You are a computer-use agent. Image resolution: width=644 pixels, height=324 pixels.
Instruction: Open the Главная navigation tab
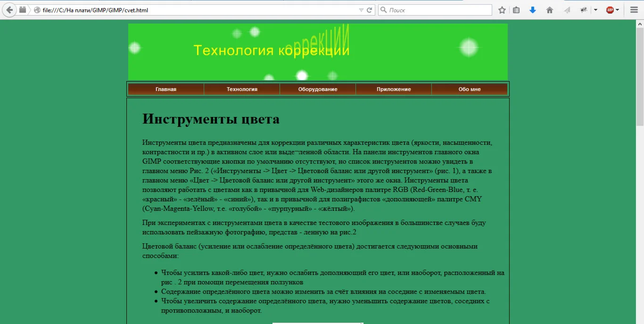166,89
